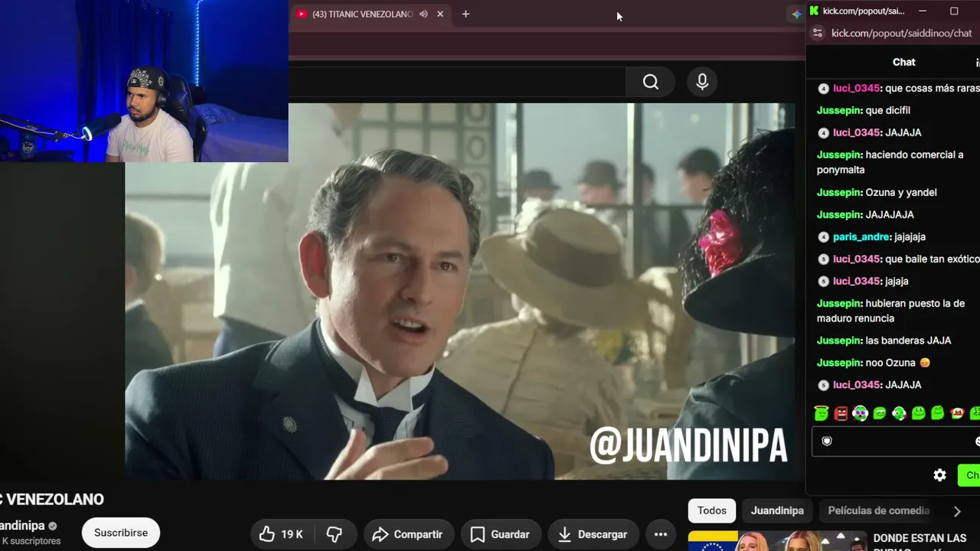Open more actions three-dot menu under video

point(661,534)
